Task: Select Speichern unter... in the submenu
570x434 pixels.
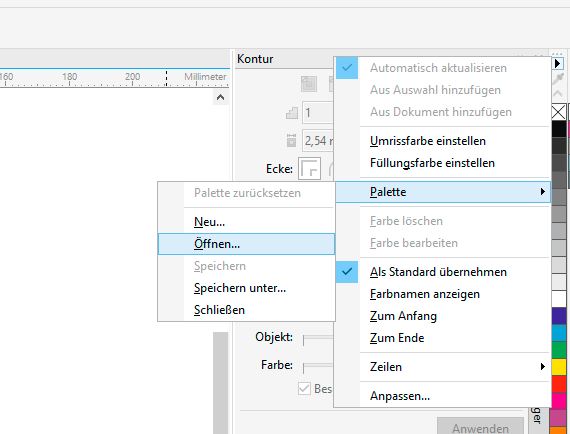Action: pos(246,288)
